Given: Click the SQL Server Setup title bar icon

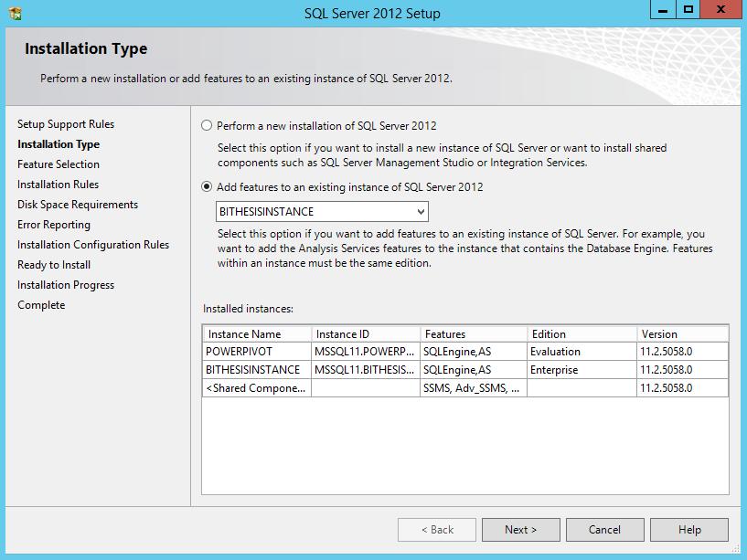Looking at the screenshot, I should click(x=16, y=13).
